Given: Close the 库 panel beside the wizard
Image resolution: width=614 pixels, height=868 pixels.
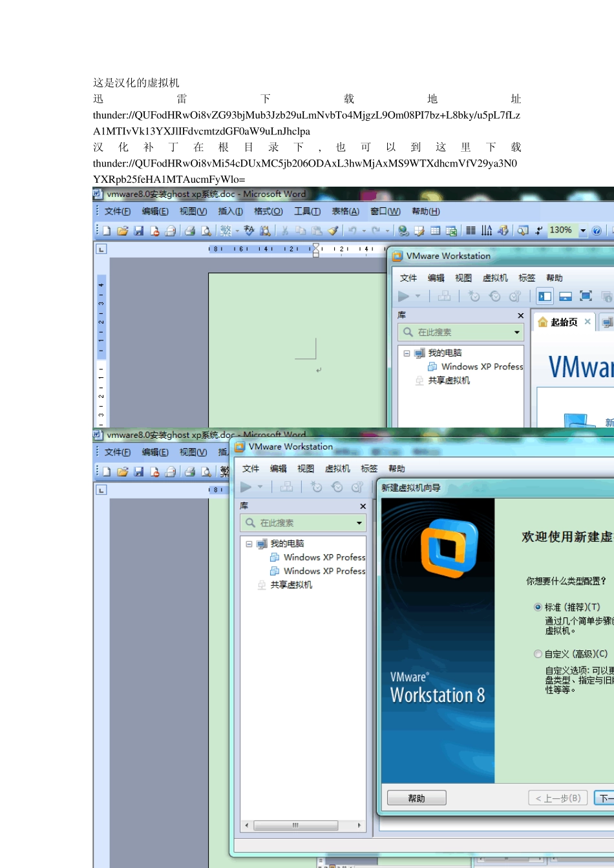Looking at the screenshot, I should click(363, 506).
